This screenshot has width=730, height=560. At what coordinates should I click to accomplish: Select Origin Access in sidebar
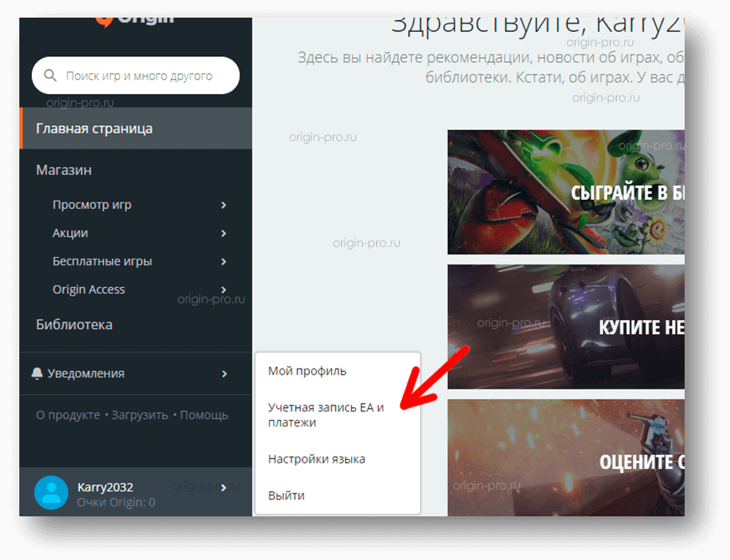[x=88, y=290]
